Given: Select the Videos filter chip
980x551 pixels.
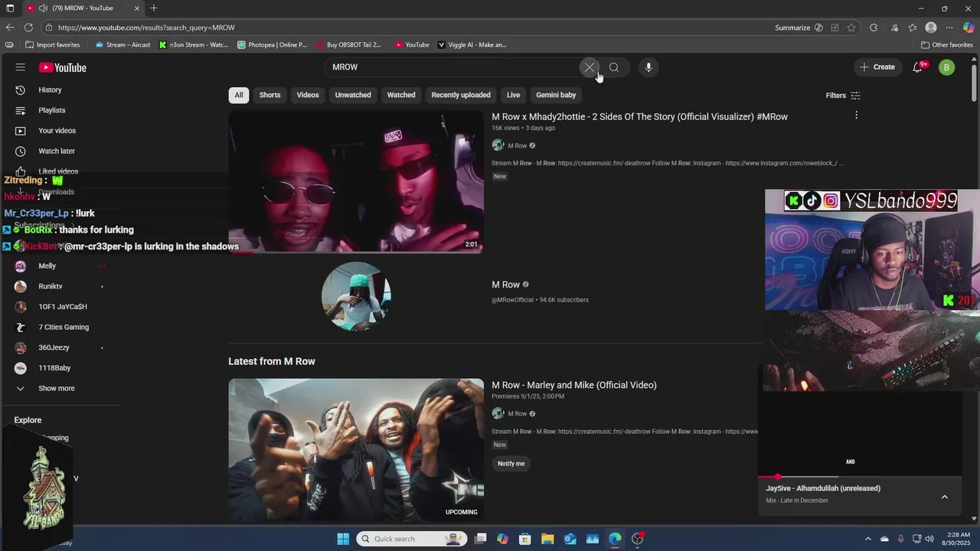Looking at the screenshot, I should click(x=308, y=95).
